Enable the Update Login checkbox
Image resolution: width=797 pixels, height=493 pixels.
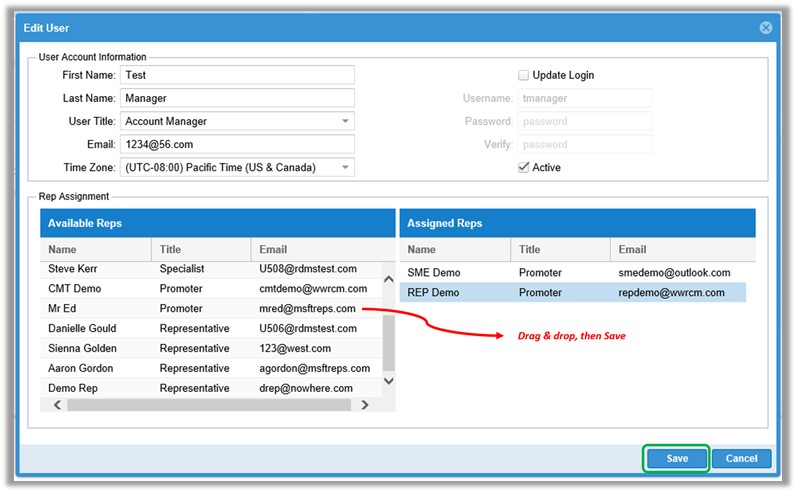click(523, 75)
